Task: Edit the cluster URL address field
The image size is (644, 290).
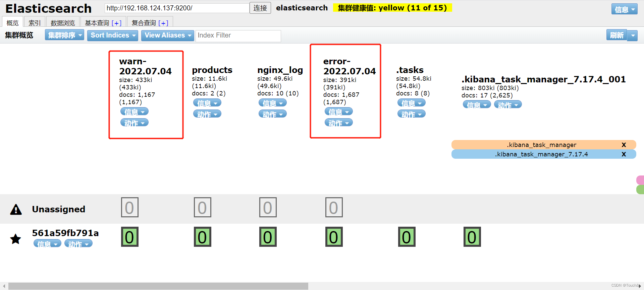Action: click(x=177, y=8)
